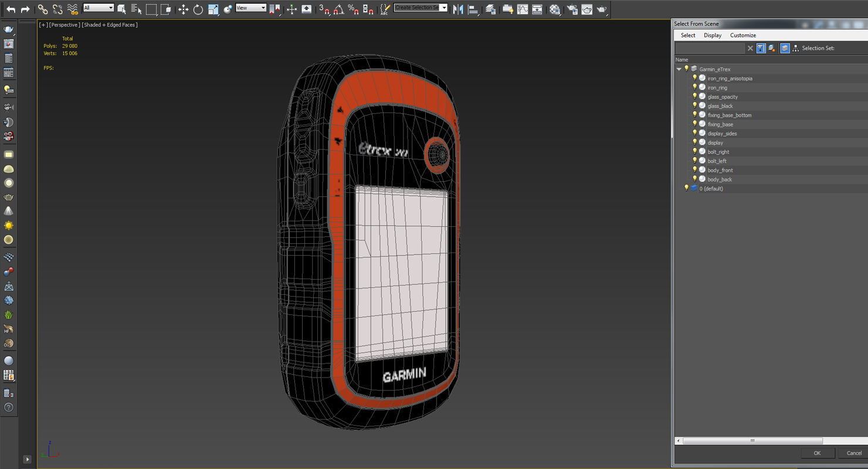Click the find text field in Select From Scene
The width and height of the screenshot is (868, 469).
[x=710, y=48]
